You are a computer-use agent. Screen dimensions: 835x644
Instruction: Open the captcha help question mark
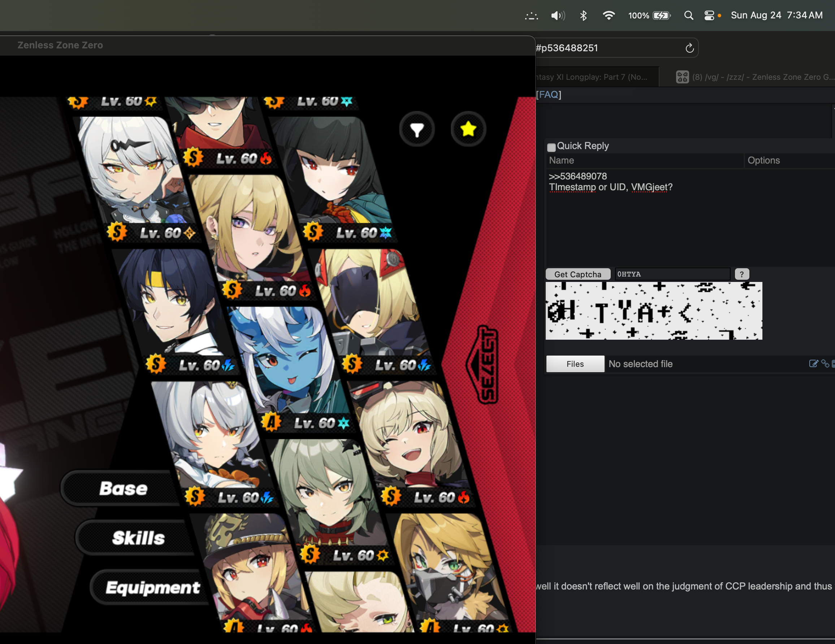[741, 274]
